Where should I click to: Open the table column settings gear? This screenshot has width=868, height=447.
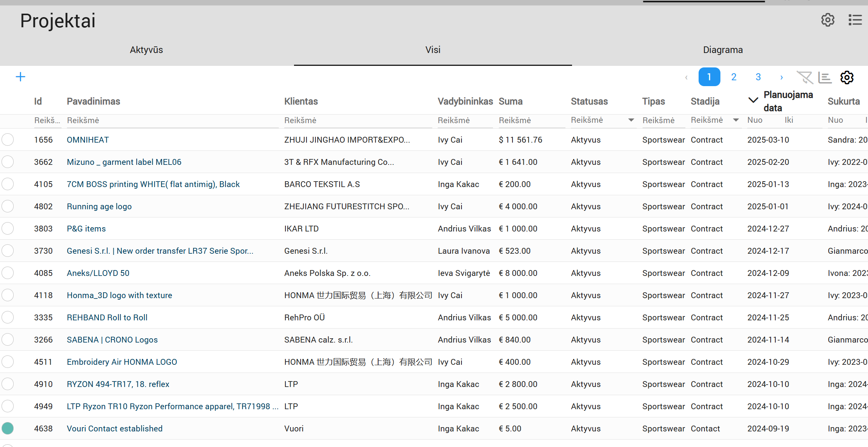click(847, 77)
